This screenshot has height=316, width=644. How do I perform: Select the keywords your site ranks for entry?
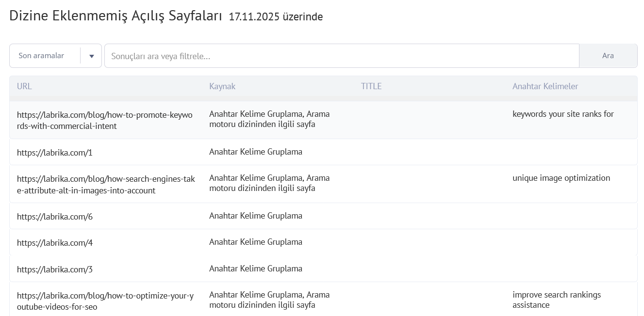pos(563,114)
